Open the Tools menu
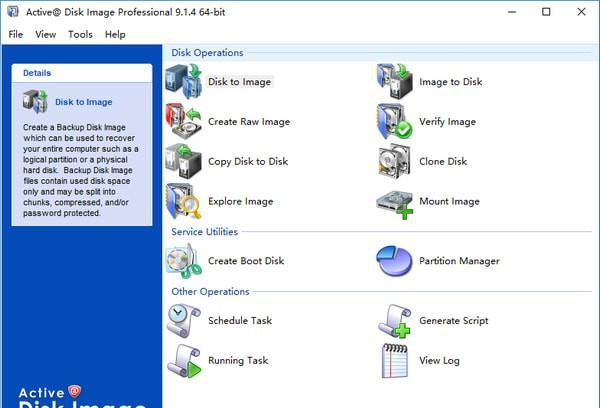The width and height of the screenshot is (600, 408). [80, 34]
